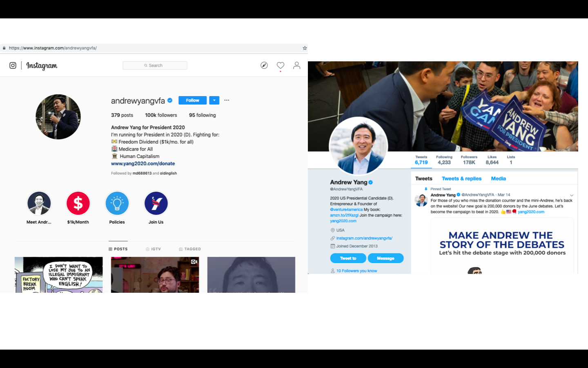The height and width of the screenshot is (368, 588).
Task: Click the browser address bar URL
Action: tap(53, 48)
